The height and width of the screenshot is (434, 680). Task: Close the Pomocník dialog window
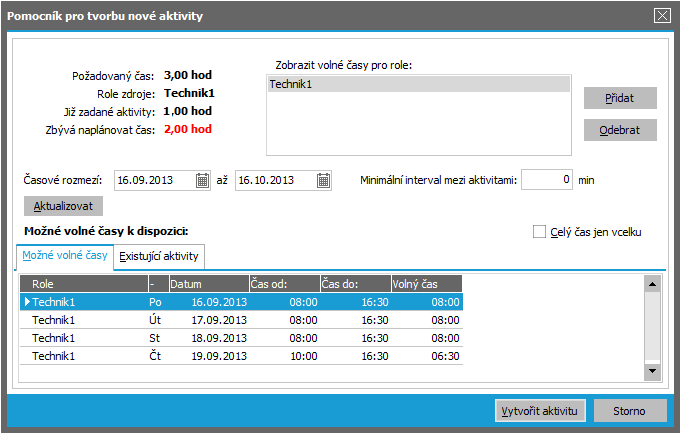pyautogui.click(x=661, y=15)
